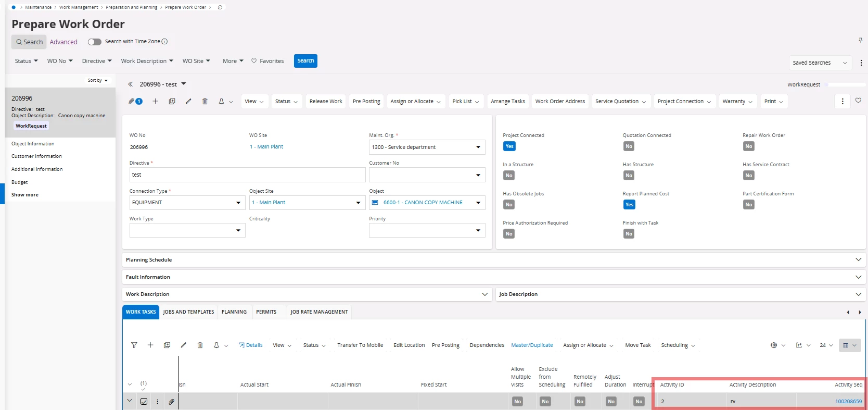Viewport: 868px width, 410px height.
Task: Click the Release Work button
Action: pos(326,102)
